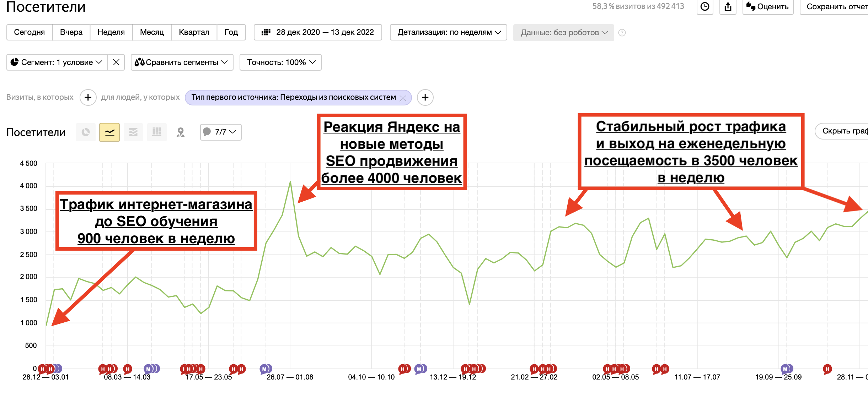
Task: Click the export share icon
Action: [x=728, y=7]
